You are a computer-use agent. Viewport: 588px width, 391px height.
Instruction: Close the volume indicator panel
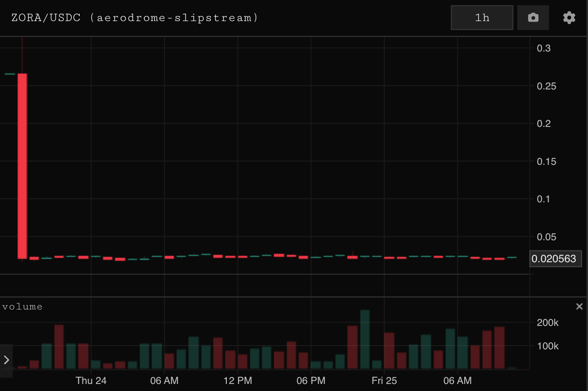coord(579,307)
